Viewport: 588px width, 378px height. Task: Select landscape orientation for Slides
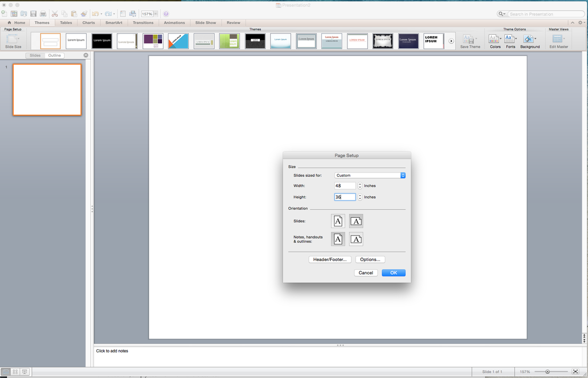pyautogui.click(x=356, y=221)
